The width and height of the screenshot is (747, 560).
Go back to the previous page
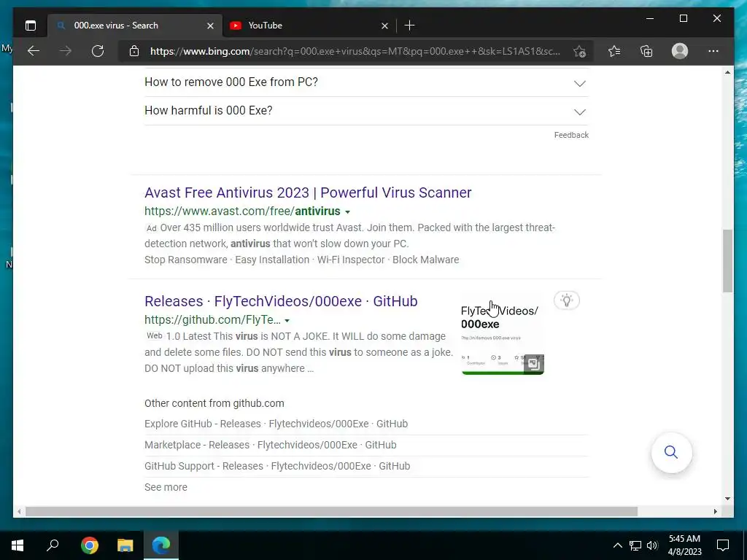34,51
